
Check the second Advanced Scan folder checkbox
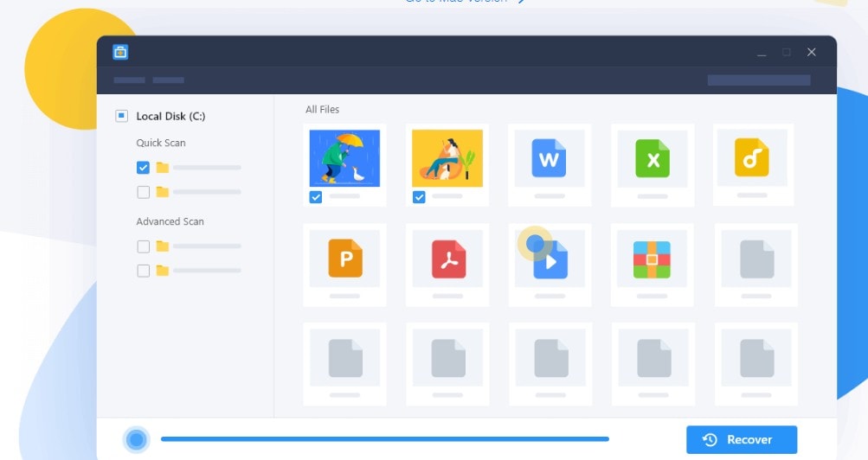(143, 271)
